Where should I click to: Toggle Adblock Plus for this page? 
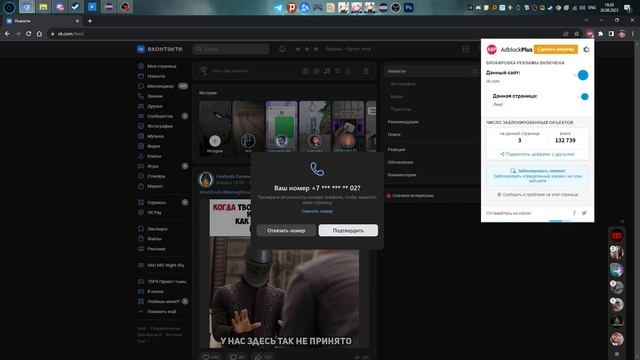(584, 97)
